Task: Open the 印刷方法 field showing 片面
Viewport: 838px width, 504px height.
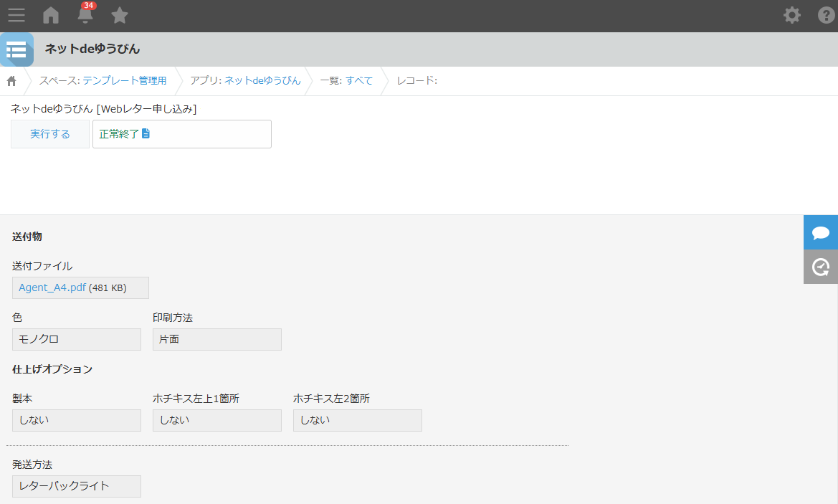Action: point(216,339)
